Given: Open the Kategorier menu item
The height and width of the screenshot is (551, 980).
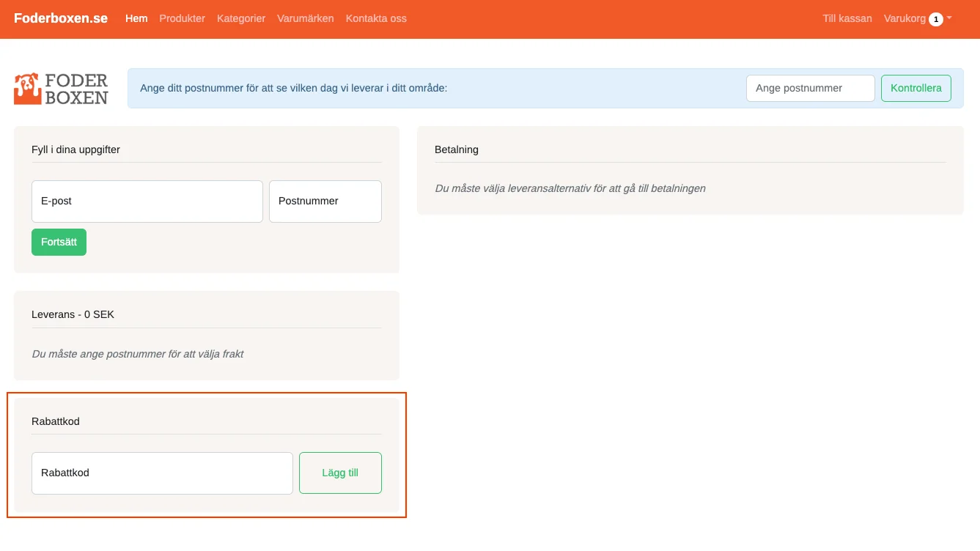Looking at the screenshot, I should pyautogui.click(x=241, y=18).
